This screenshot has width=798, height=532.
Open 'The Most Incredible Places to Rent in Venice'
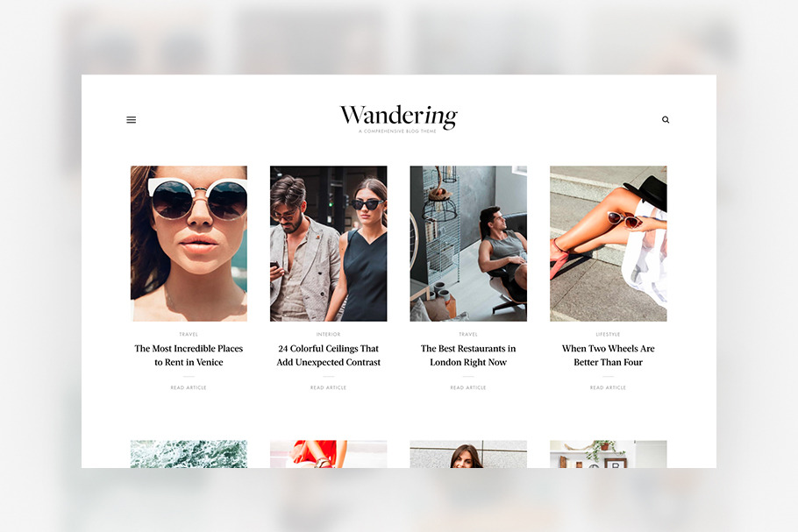point(189,355)
